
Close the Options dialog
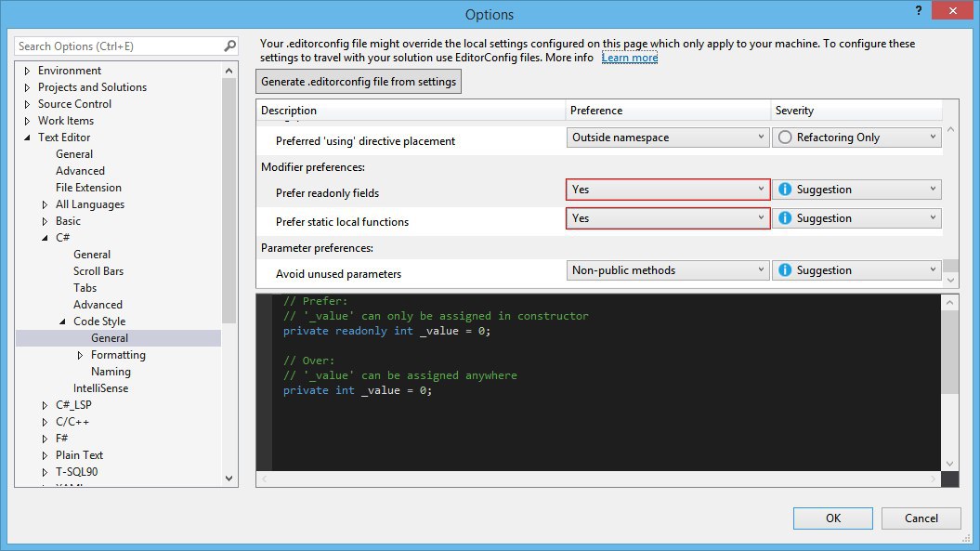pyautogui.click(x=952, y=10)
